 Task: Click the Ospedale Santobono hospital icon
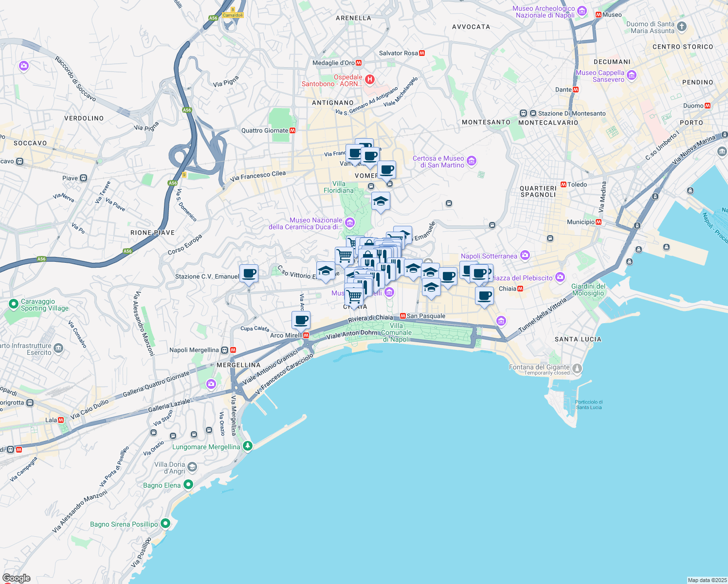click(370, 79)
